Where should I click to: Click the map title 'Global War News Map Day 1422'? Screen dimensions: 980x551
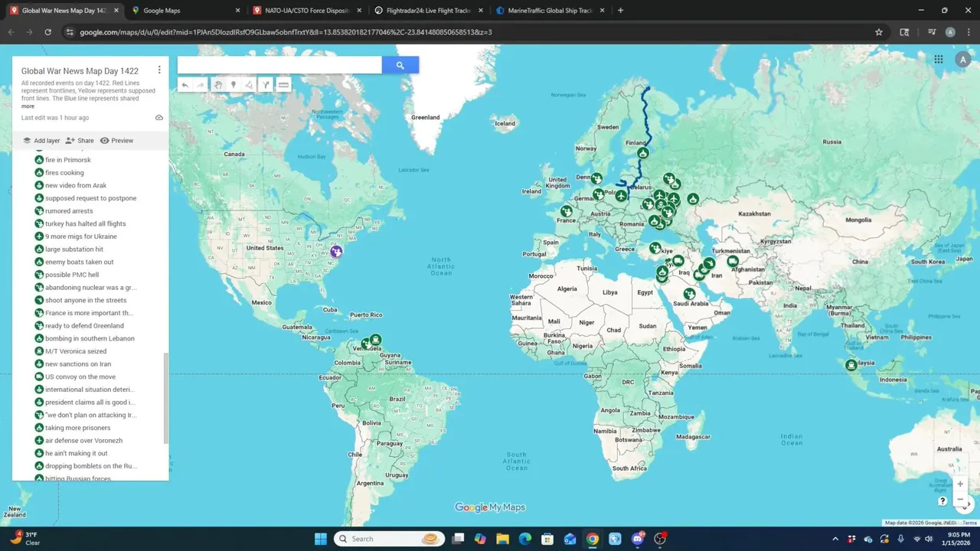point(80,71)
